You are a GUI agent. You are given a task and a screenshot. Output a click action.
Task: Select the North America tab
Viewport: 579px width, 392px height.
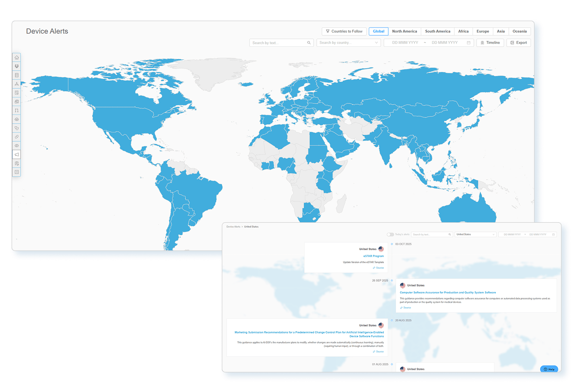click(x=405, y=31)
